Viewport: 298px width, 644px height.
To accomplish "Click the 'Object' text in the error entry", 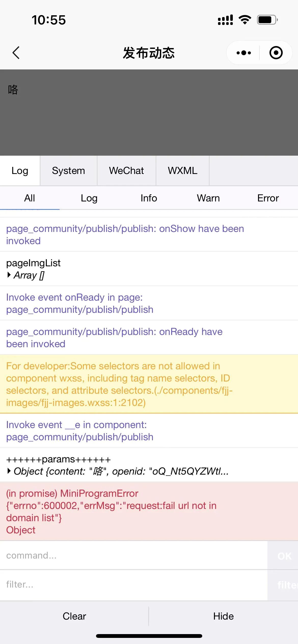I will click(21, 530).
